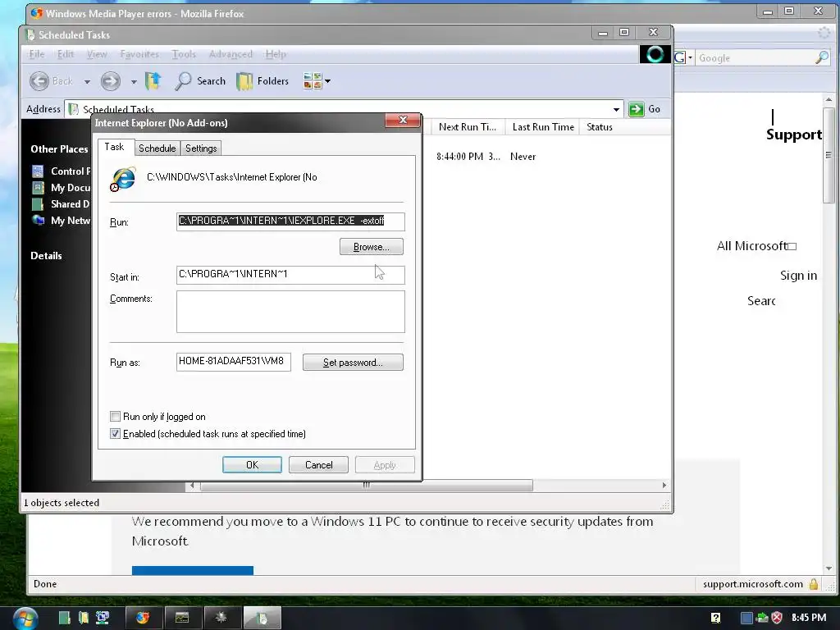Confirm the dialog with OK
Screen dimensions: 840x630
point(252,465)
